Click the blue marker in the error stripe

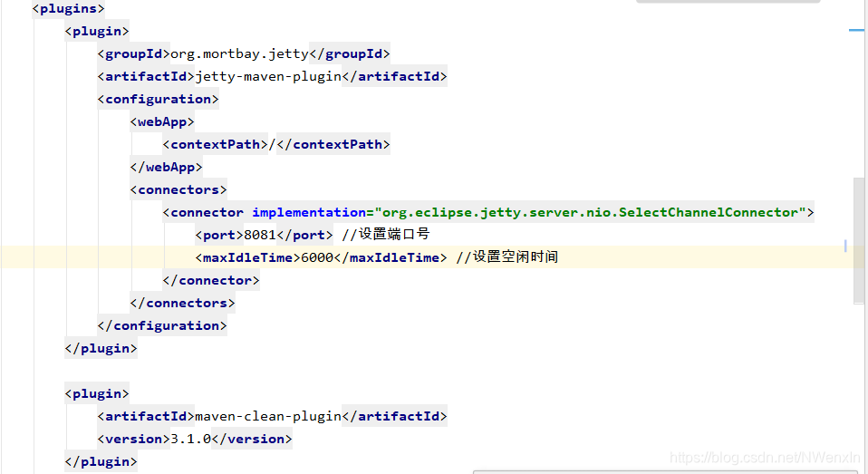click(856, 30)
